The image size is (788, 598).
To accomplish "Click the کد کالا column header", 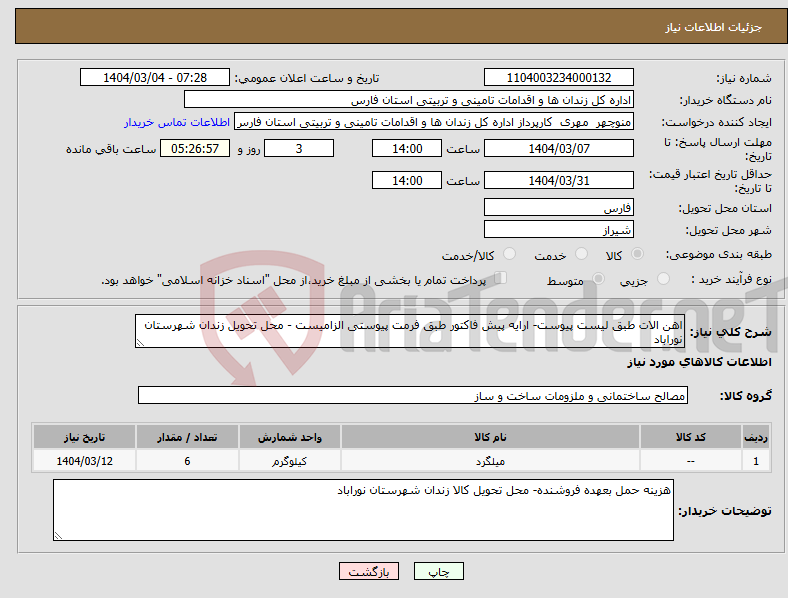I will coord(691,437).
